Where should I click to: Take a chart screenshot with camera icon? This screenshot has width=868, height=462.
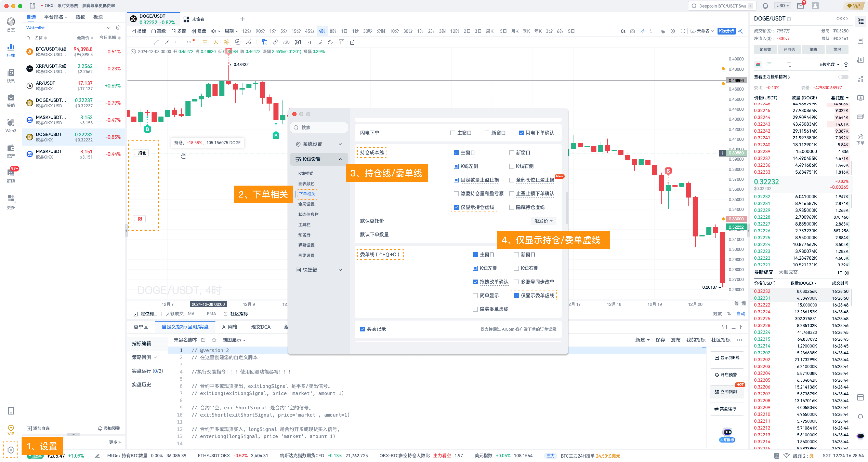pyautogui.click(x=633, y=31)
